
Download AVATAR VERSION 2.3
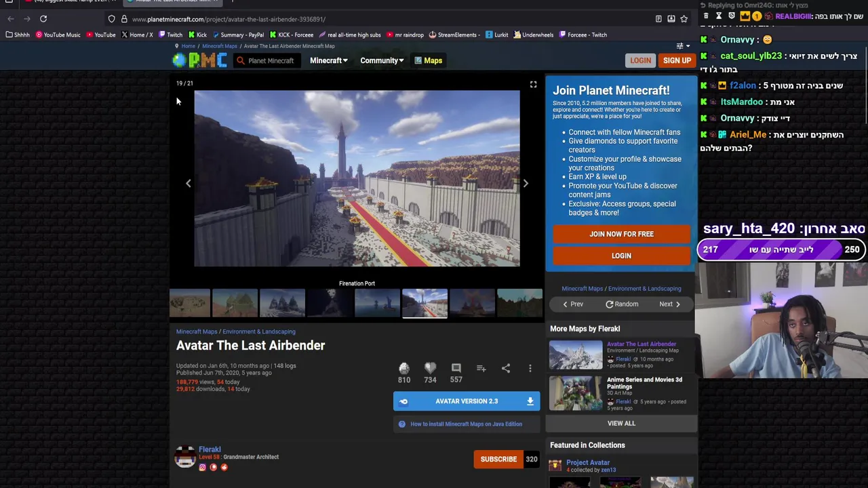[x=467, y=401]
